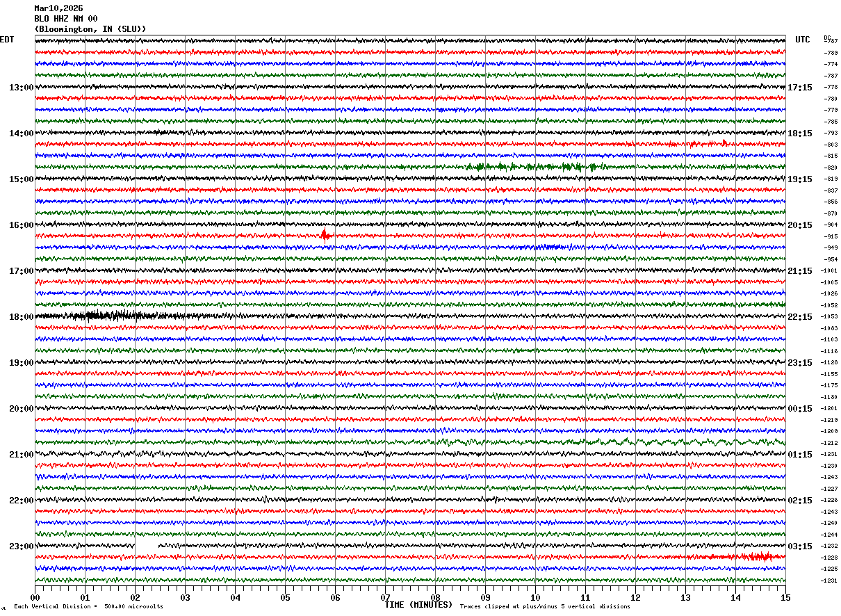Click the '23:00' EDT time label
The height and width of the screenshot is (616, 841).
click(21, 546)
